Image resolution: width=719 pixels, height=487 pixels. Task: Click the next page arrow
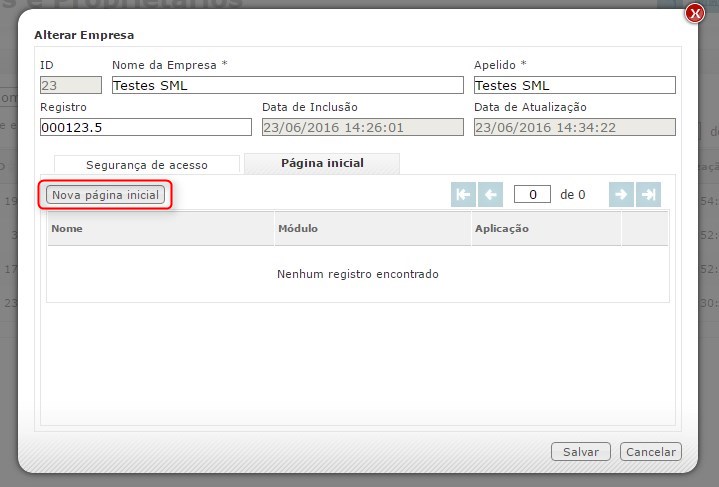pos(621,195)
